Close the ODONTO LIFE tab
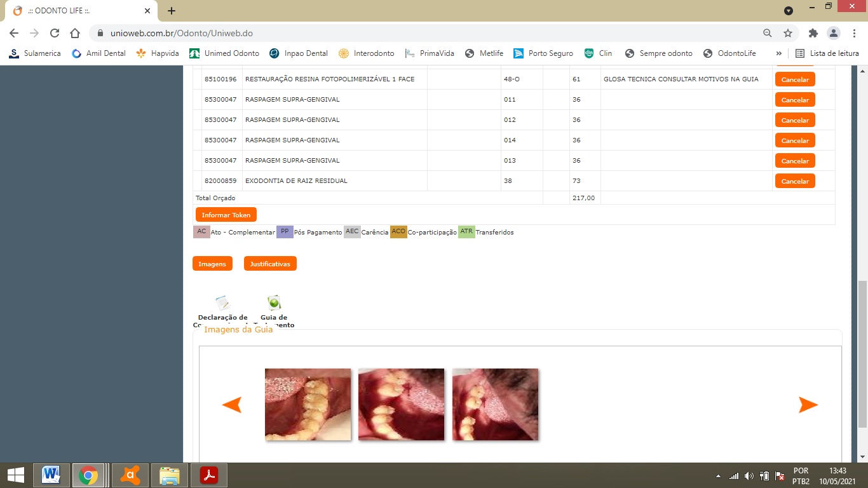 pos(147,11)
